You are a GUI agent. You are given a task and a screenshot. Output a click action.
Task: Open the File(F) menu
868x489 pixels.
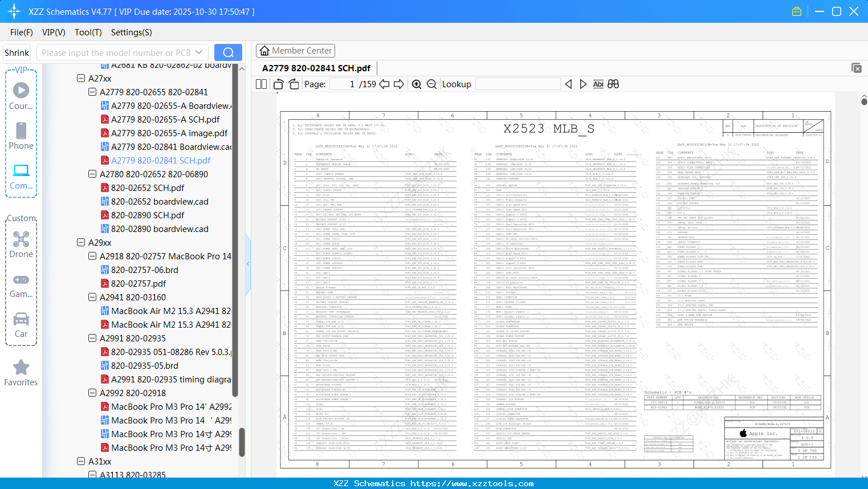coord(22,32)
